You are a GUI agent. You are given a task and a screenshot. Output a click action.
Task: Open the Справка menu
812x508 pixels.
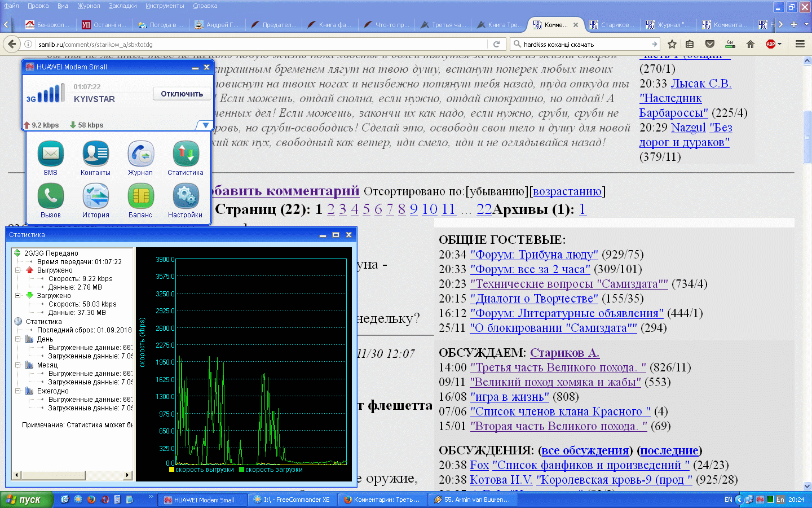[205, 6]
